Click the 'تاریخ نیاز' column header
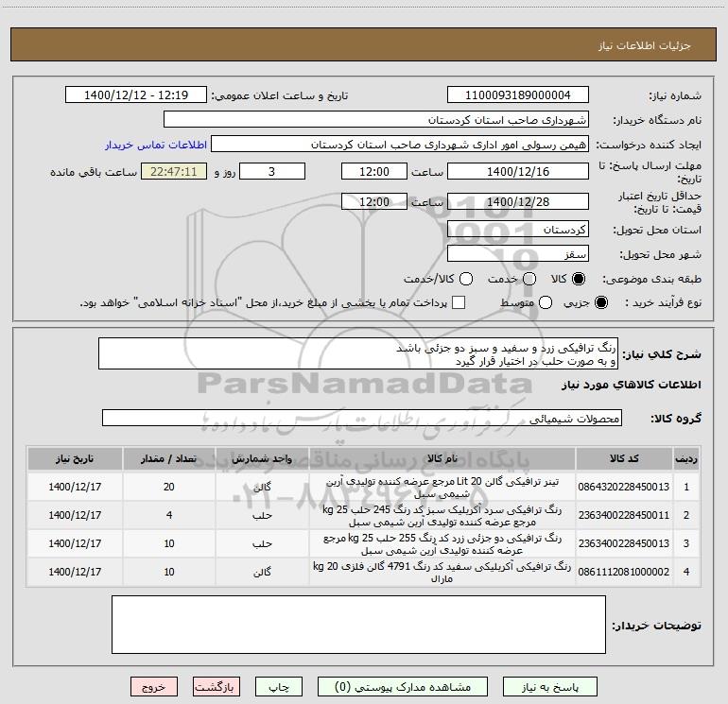 75,458
